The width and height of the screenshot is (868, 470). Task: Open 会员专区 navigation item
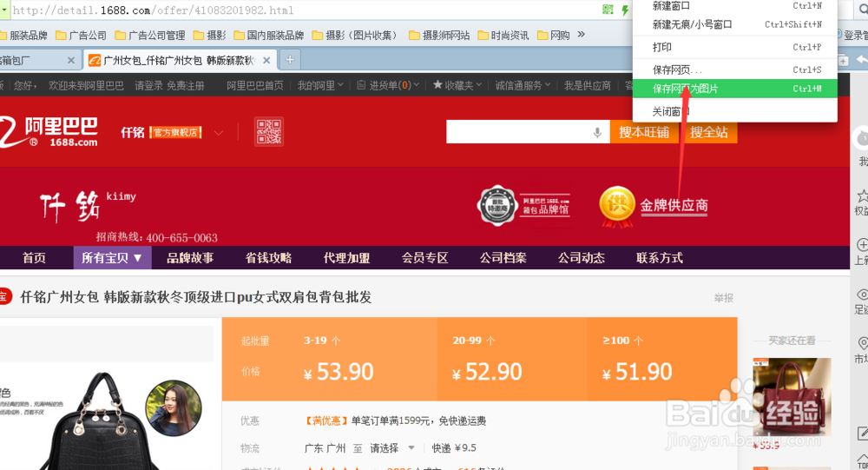point(425,258)
